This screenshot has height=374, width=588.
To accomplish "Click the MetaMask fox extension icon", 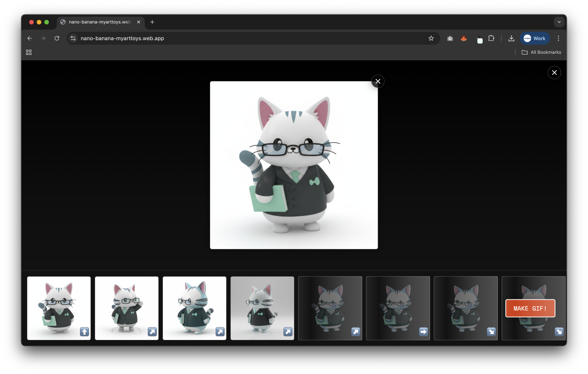I will (x=464, y=38).
